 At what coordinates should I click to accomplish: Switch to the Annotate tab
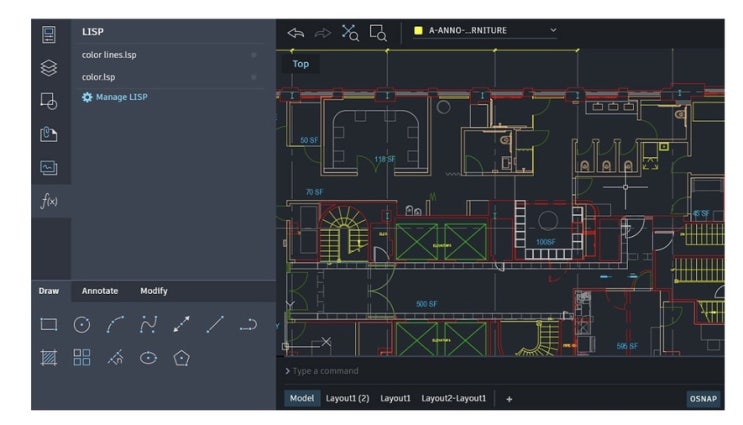coord(100,291)
